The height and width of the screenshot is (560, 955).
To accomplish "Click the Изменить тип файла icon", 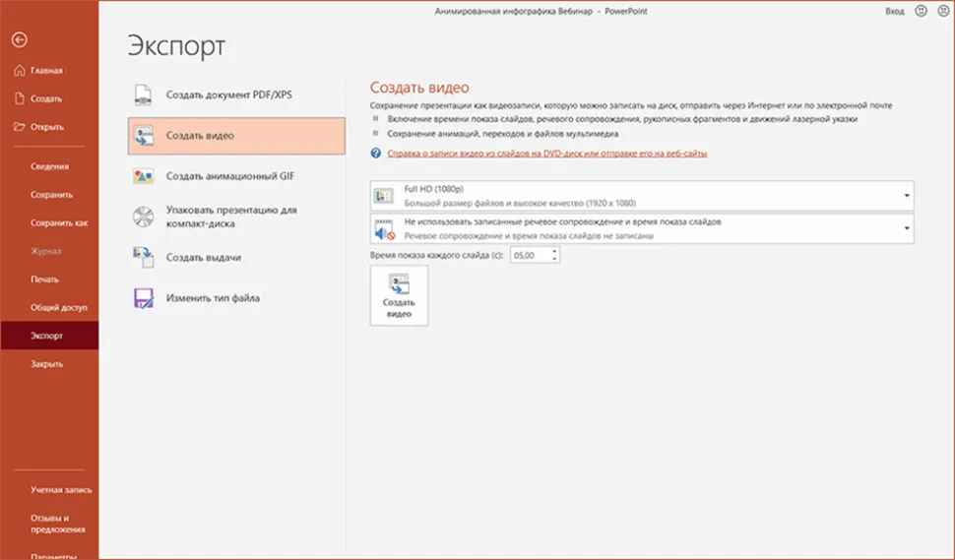I will [x=144, y=298].
